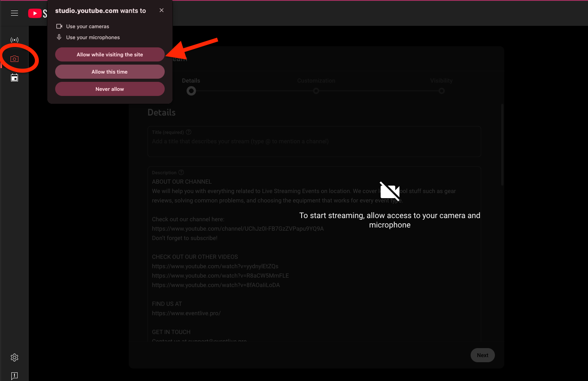Click the crossed-out camera icon
The width and height of the screenshot is (588, 381).
(390, 191)
